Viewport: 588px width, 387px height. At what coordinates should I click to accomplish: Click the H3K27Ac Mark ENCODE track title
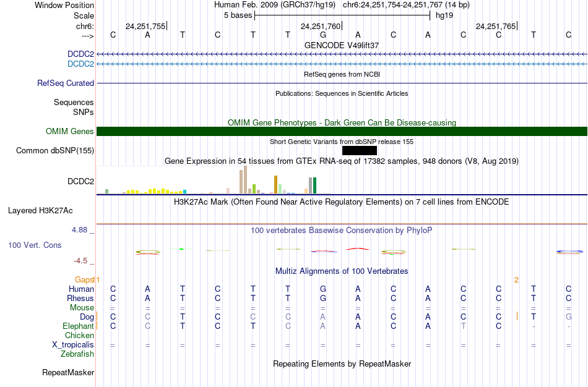pos(342,202)
